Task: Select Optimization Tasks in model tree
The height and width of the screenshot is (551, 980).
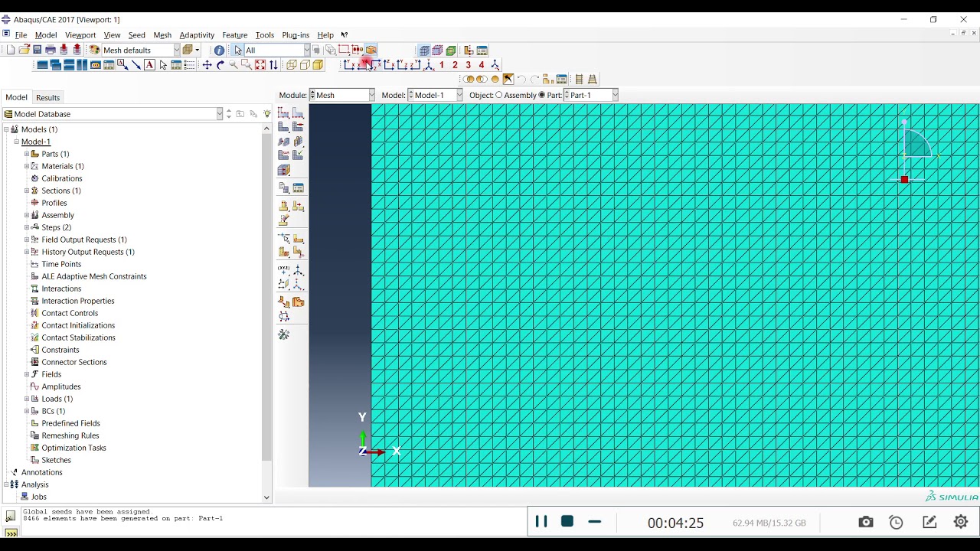Action: click(73, 448)
